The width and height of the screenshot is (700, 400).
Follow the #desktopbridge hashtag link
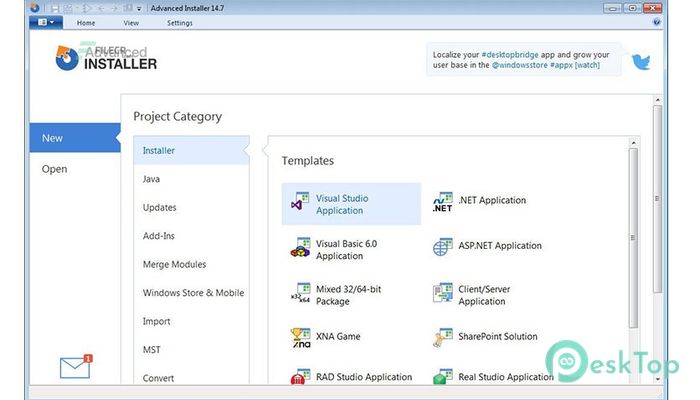click(510, 54)
